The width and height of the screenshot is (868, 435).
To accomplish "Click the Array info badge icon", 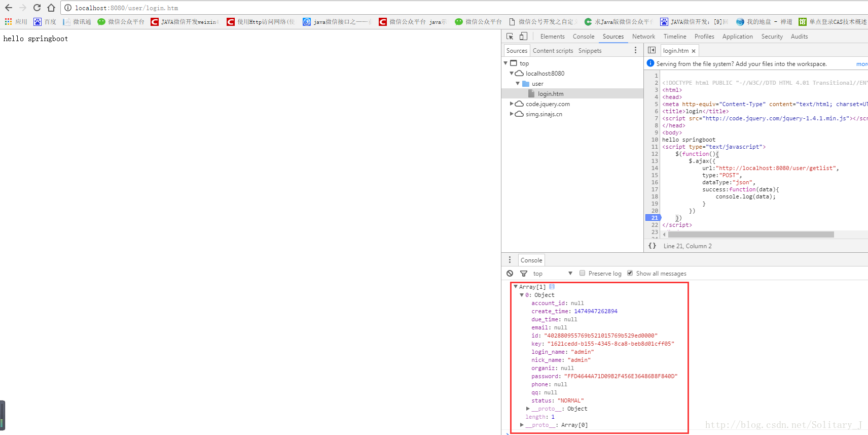I will (x=552, y=287).
